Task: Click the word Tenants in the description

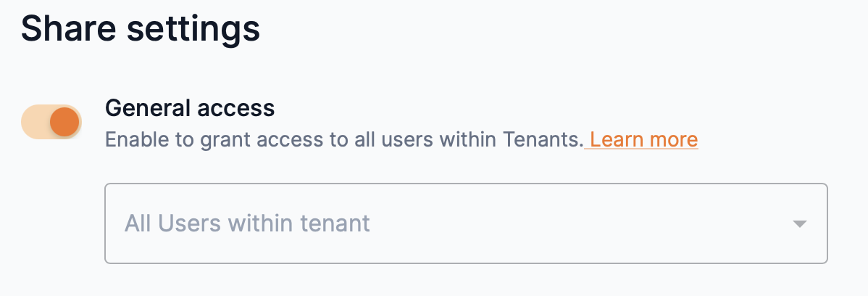Action: [x=547, y=139]
